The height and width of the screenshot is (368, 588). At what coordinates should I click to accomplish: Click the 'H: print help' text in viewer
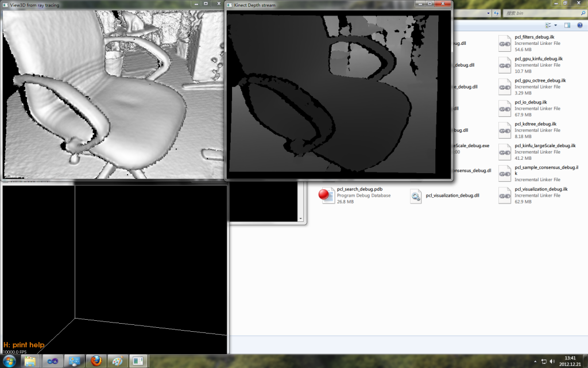(x=24, y=345)
